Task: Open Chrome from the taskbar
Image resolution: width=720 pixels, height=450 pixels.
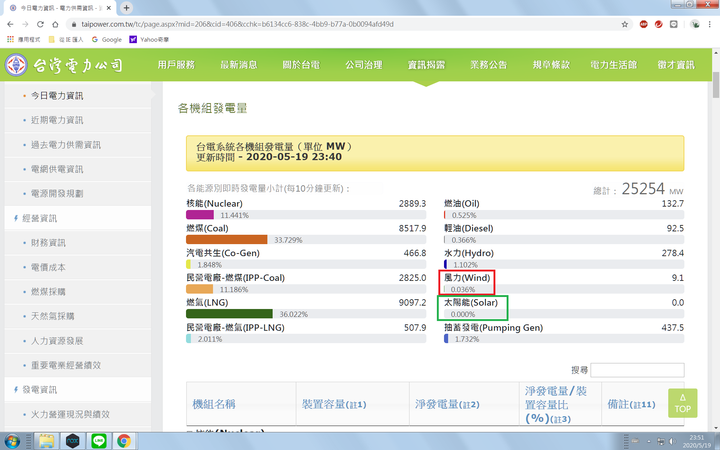Action: (x=124, y=441)
